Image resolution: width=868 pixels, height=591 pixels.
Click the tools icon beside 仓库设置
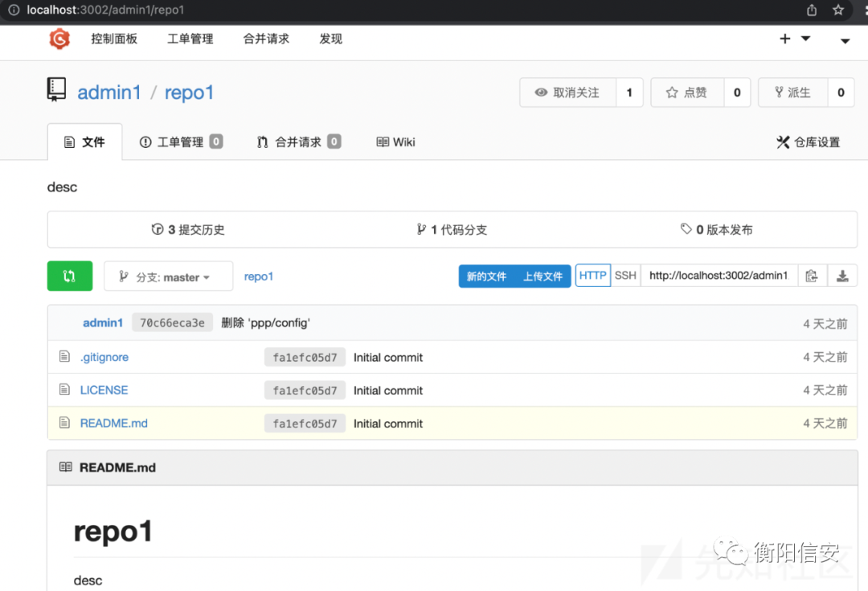pyautogui.click(x=783, y=142)
